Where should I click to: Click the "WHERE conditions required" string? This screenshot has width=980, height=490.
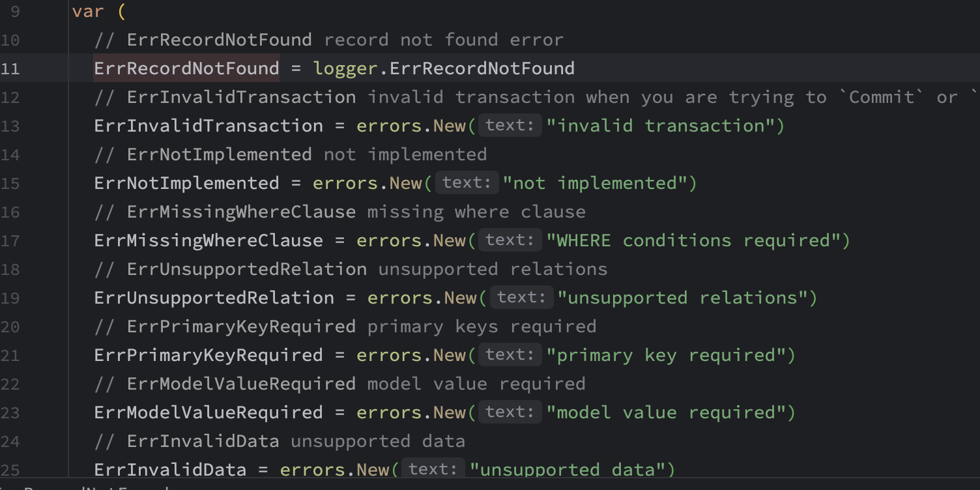(698, 240)
